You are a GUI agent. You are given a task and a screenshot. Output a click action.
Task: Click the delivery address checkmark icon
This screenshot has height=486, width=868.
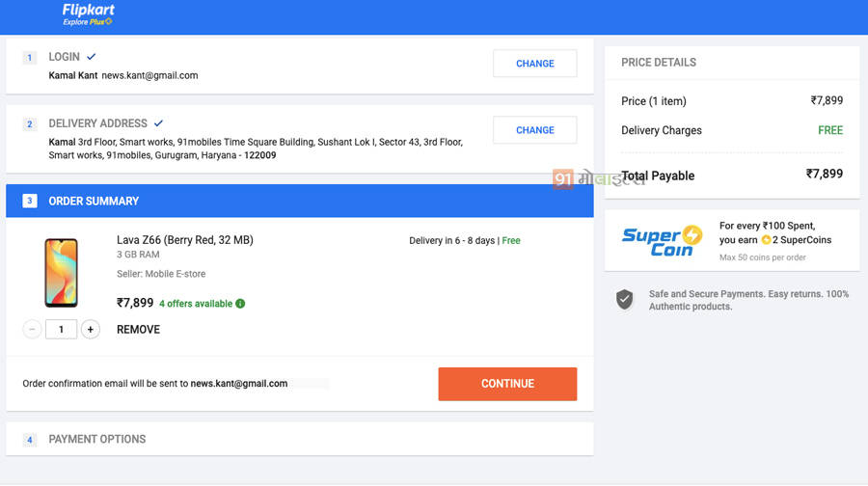158,123
